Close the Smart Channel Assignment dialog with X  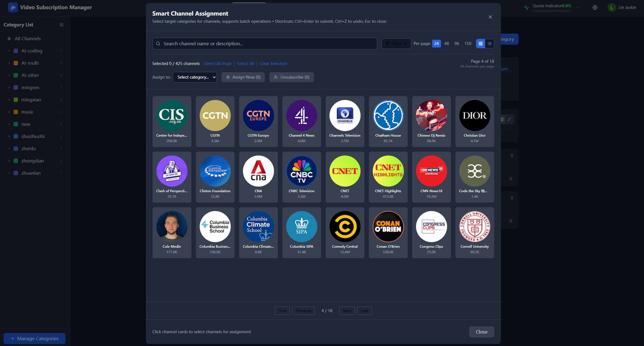coord(490,17)
